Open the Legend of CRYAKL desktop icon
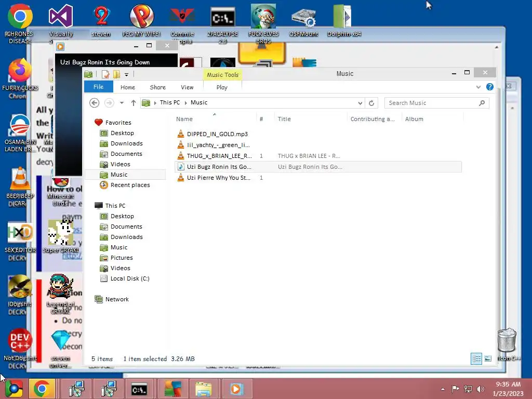The image size is (532, 399). point(61,287)
